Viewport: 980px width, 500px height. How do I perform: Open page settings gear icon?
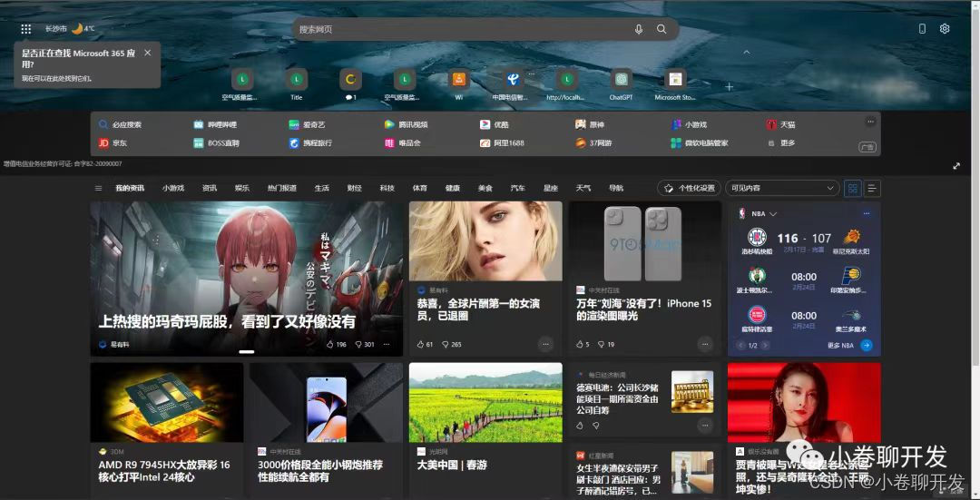click(x=945, y=29)
